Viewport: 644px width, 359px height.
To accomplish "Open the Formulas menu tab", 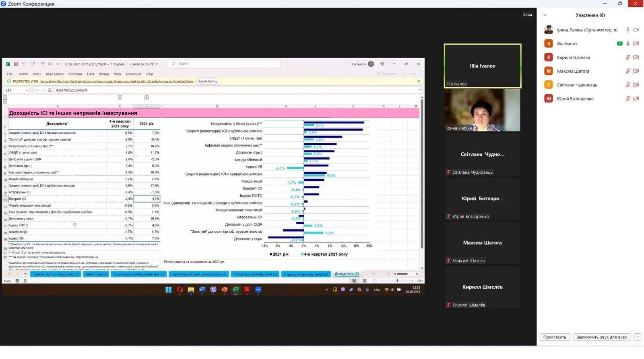I will pyautogui.click(x=75, y=74).
